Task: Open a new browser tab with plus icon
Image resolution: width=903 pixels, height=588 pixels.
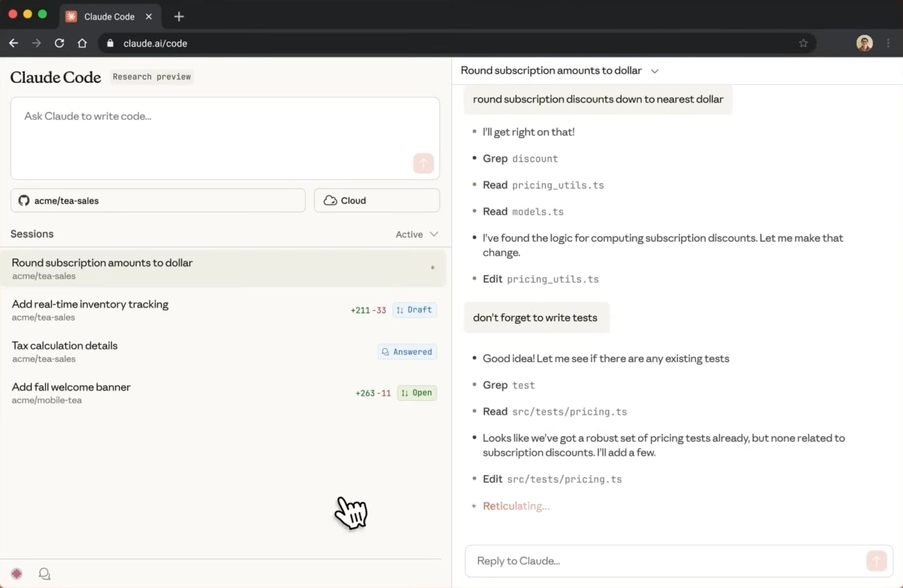Action: coord(179,17)
